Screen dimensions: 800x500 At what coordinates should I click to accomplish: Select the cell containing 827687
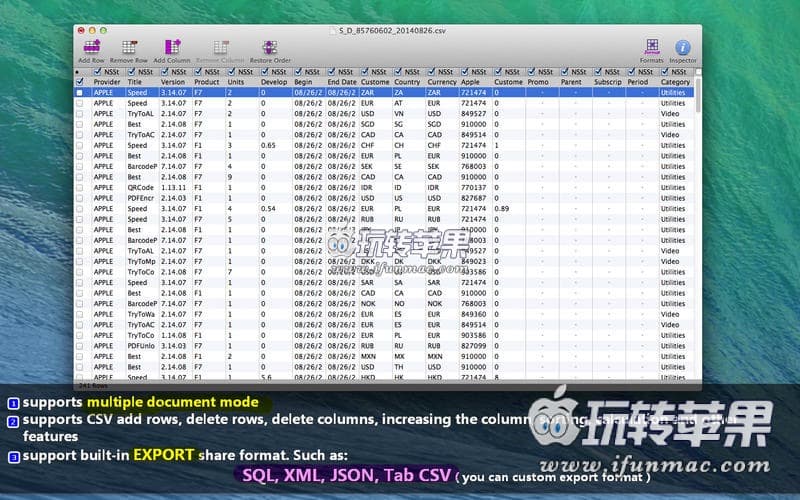pos(473,198)
